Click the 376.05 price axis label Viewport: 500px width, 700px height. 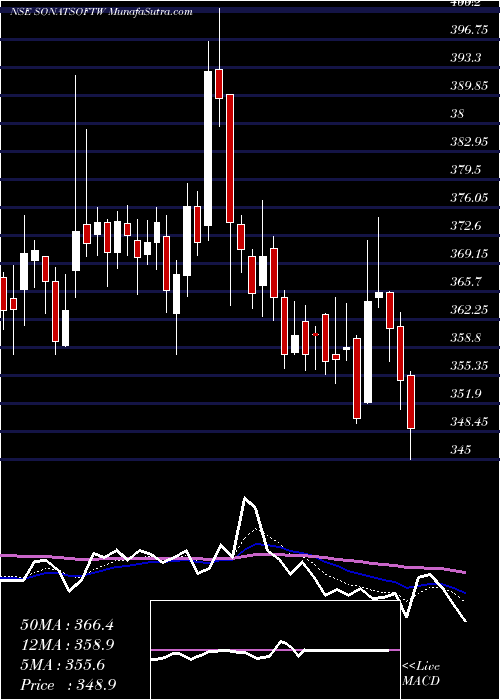pos(468,198)
